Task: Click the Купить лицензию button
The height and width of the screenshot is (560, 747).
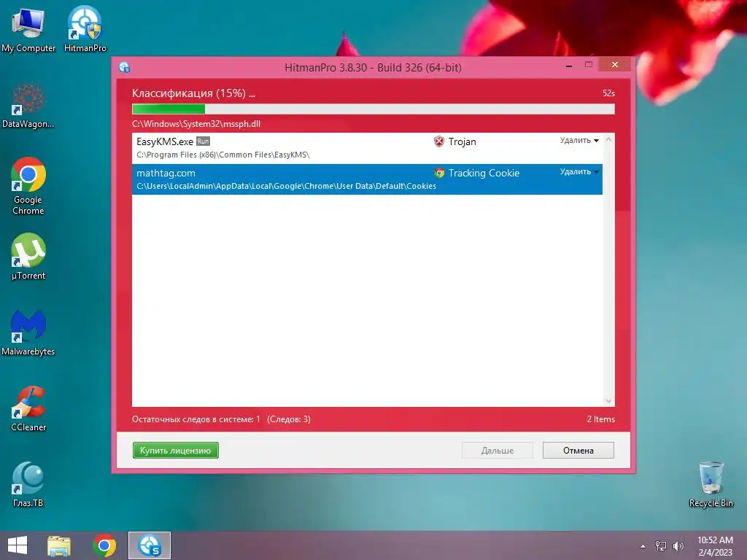Action: click(175, 451)
